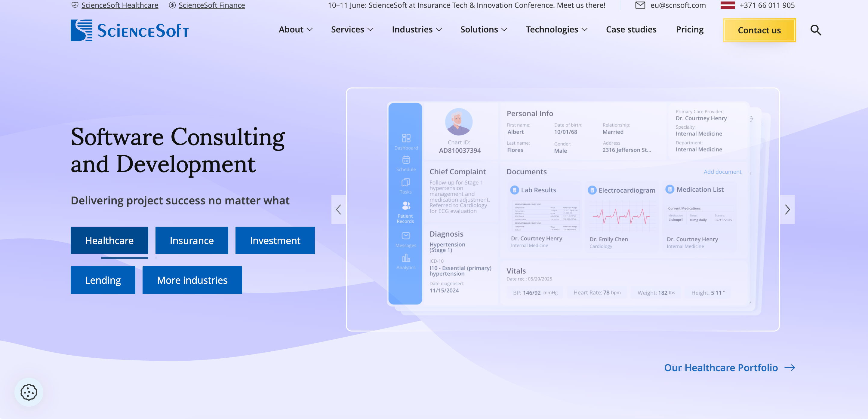Click the BP: 146/92 mmHg vital
The width and height of the screenshot is (868, 419).
tap(535, 293)
